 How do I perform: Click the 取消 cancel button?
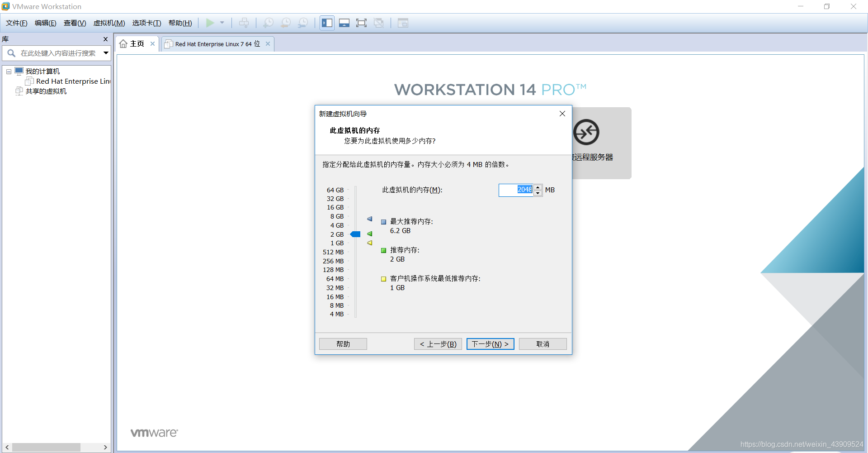(x=543, y=344)
